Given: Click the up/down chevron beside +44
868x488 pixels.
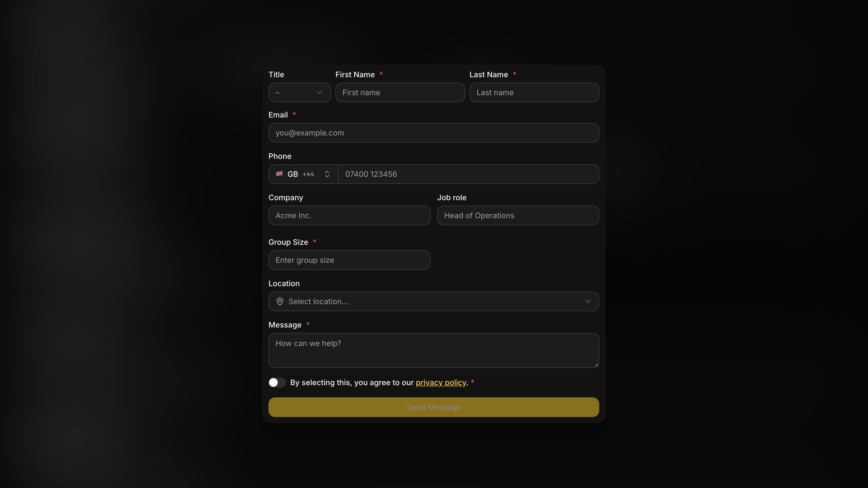Looking at the screenshot, I should (327, 174).
